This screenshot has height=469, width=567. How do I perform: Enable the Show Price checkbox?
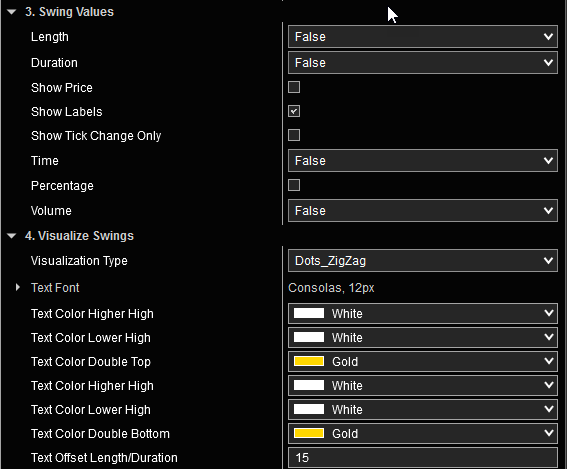294,87
